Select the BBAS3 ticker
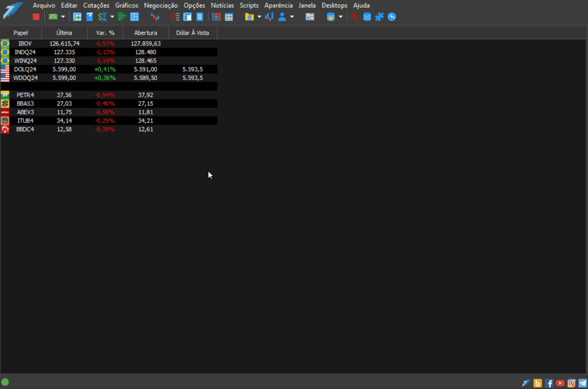 (x=25, y=104)
